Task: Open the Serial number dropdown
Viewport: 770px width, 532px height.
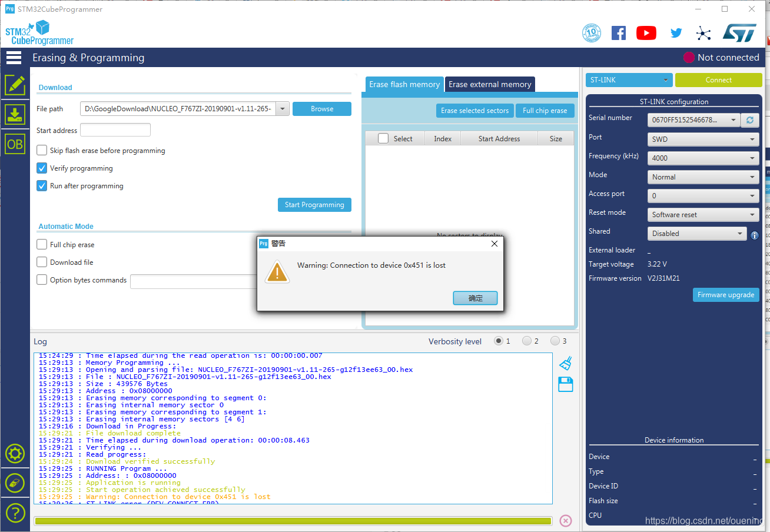Action: click(693, 120)
